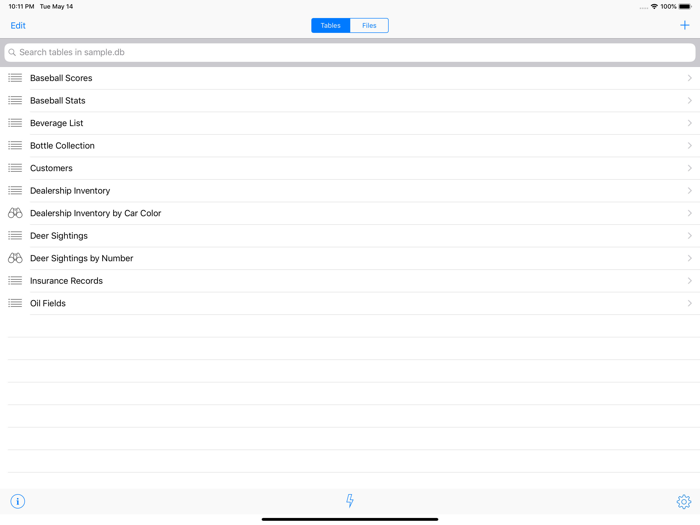This screenshot has width=700, height=525.
Task: Open the Baseball Stats table
Action: point(350,100)
